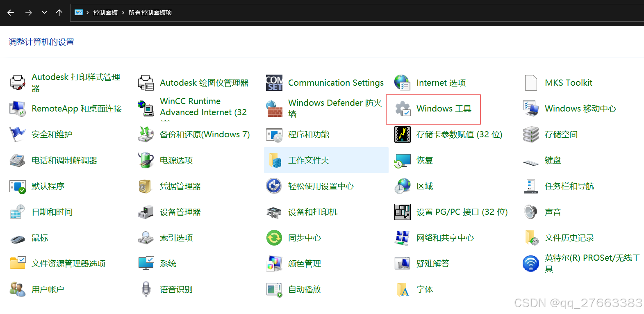This screenshot has width=644, height=314.
Task: Open the Windows Defender 防火墙 link text
Action: 335,108
